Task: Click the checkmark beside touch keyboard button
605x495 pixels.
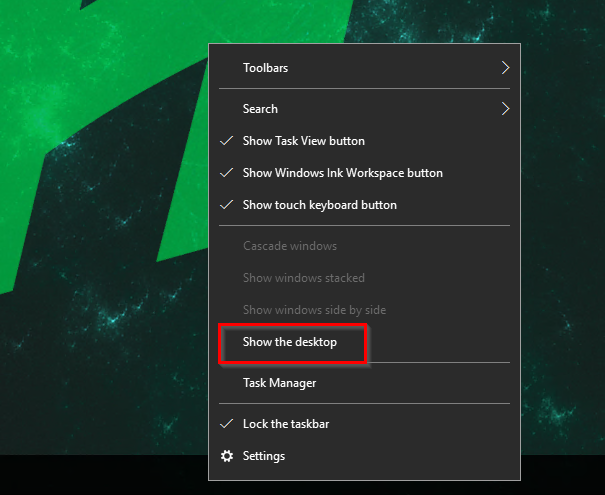Action: pos(227,205)
